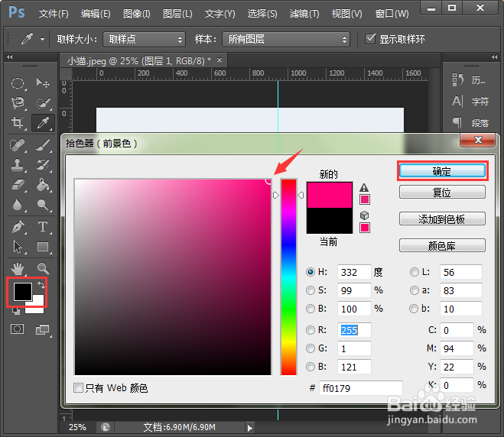Select the Rectangle shape tool
Screen dimensions: 504x437
click(43, 247)
